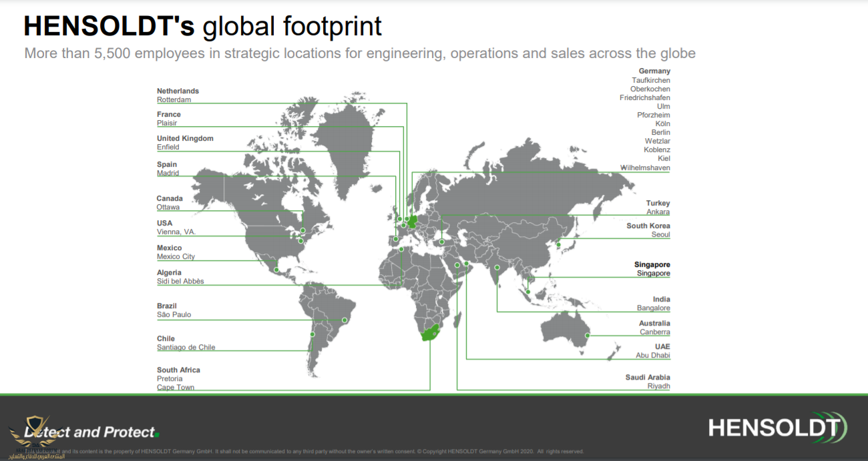This screenshot has height=461, width=868.
Task: Select the 'Sidi bel Abbès' text
Action: pos(180,281)
